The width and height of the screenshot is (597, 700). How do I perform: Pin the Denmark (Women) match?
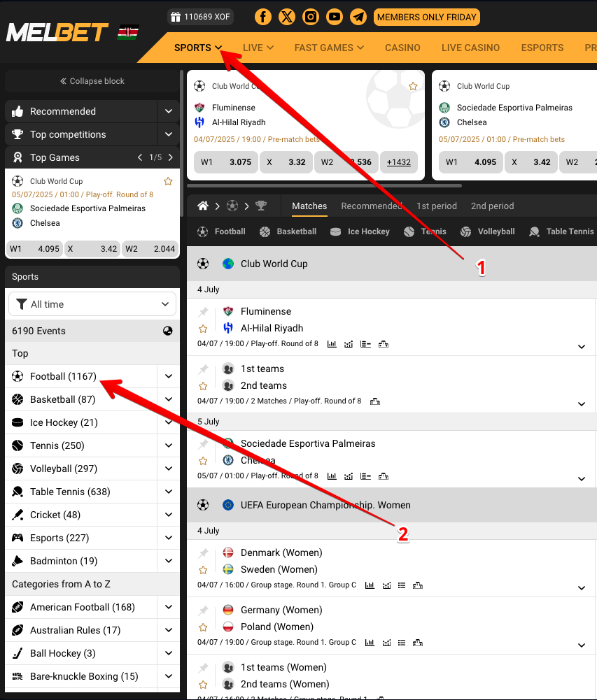(x=204, y=553)
